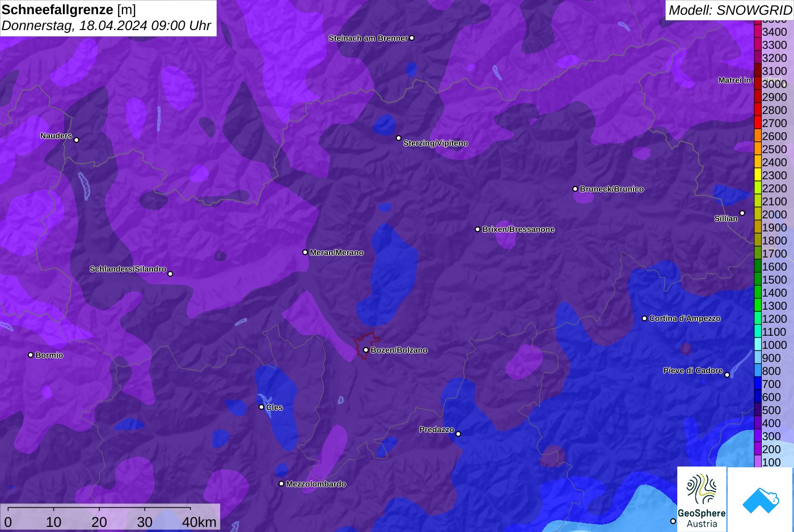Click the 1300 legend value
Image resolution: width=794 pixels, height=532 pixels.
pyautogui.click(x=775, y=306)
